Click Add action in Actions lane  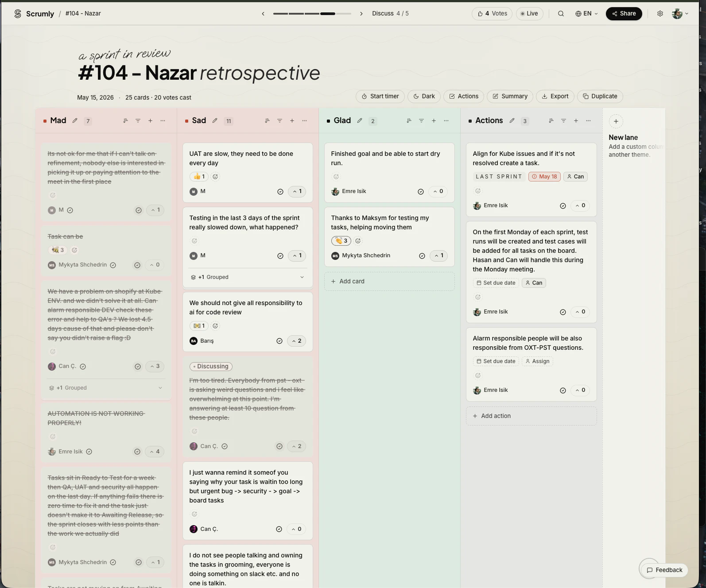(x=531, y=416)
